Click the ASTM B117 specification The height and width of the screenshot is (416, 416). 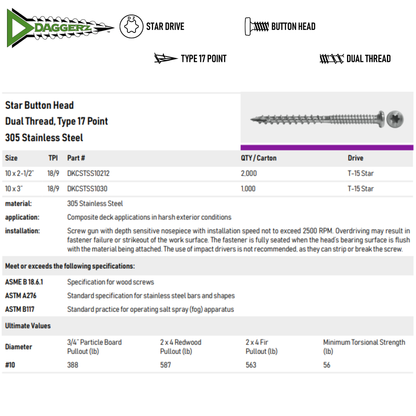(x=20, y=309)
